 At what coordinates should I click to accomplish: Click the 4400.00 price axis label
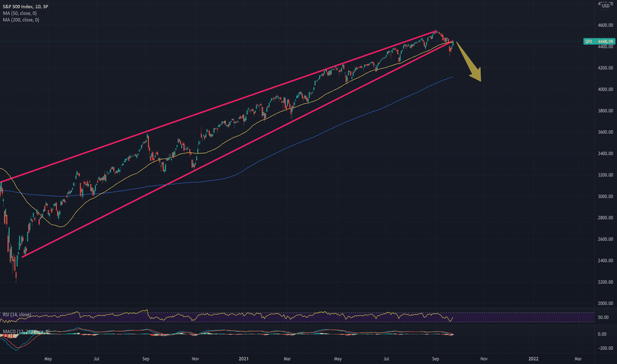coord(605,47)
